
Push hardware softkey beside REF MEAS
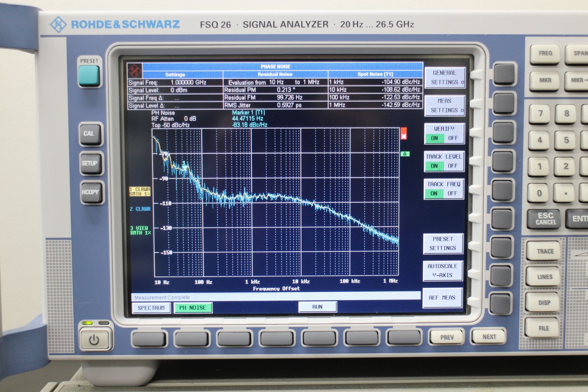point(501,303)
